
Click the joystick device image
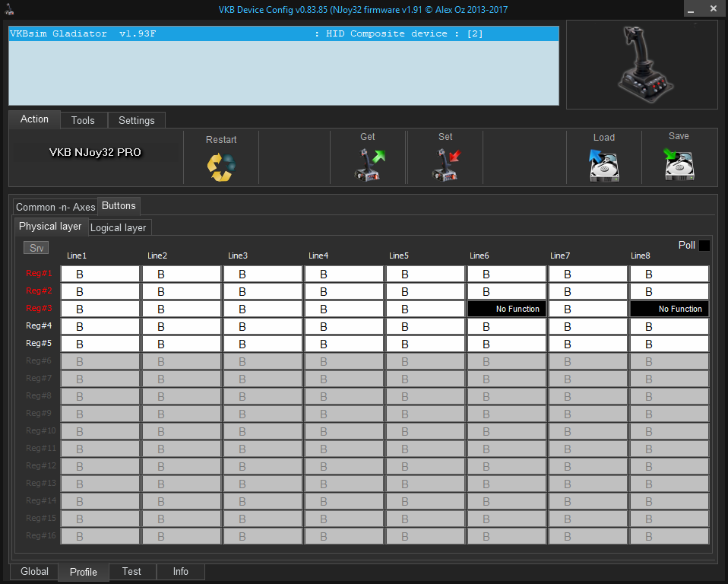(644, 65)
